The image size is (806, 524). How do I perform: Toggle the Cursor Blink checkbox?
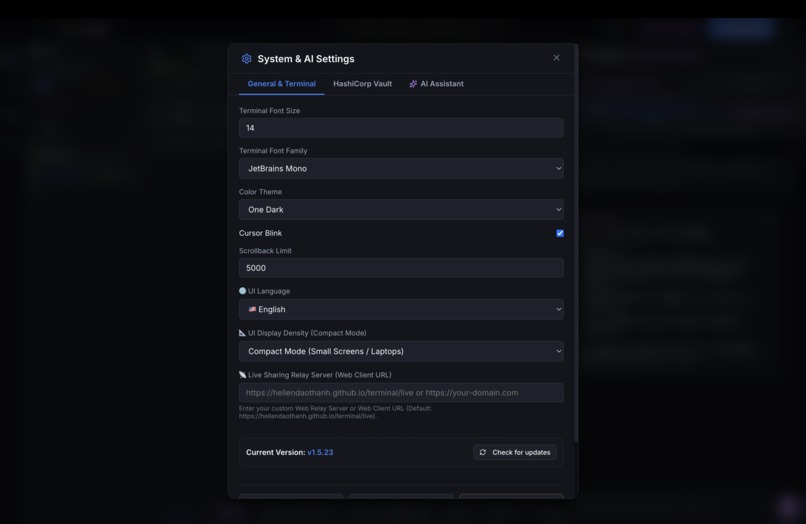tap(560, 233)
